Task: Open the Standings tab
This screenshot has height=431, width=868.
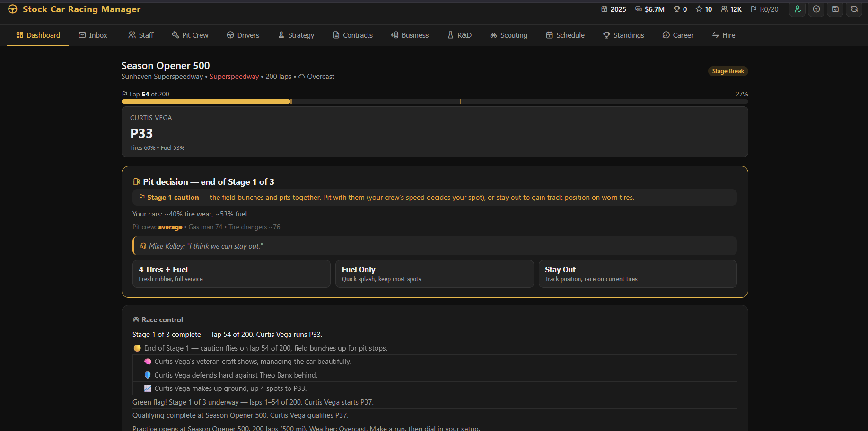Action: pos(623,35)
